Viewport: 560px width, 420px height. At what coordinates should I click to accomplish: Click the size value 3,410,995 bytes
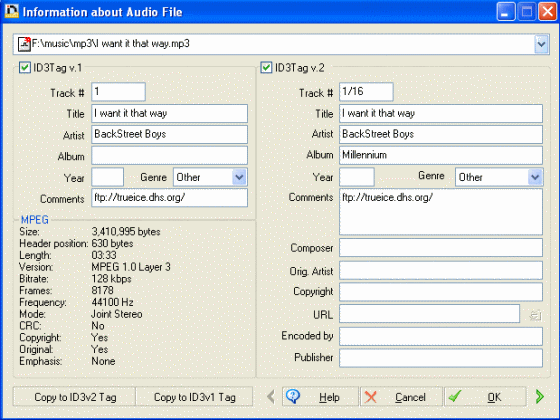pyautogui.click(x=126, y=232)
